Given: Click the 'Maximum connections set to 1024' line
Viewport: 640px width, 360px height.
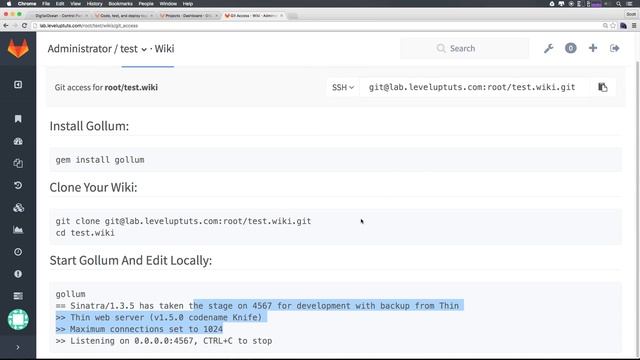Looking at the screenshot, I should [139, 329].
